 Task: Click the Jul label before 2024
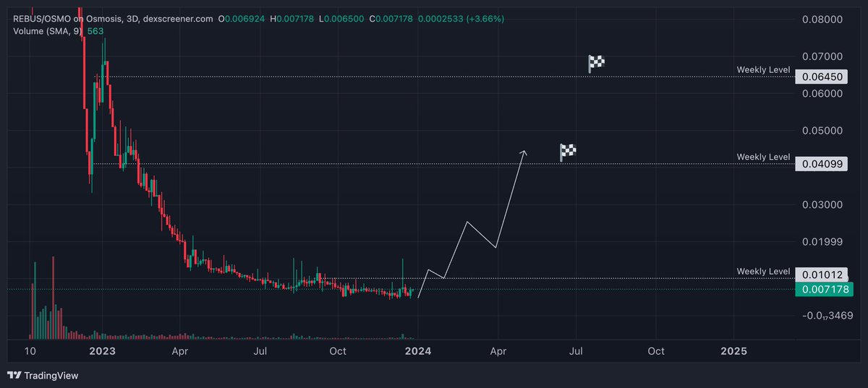tap(260, 350)
